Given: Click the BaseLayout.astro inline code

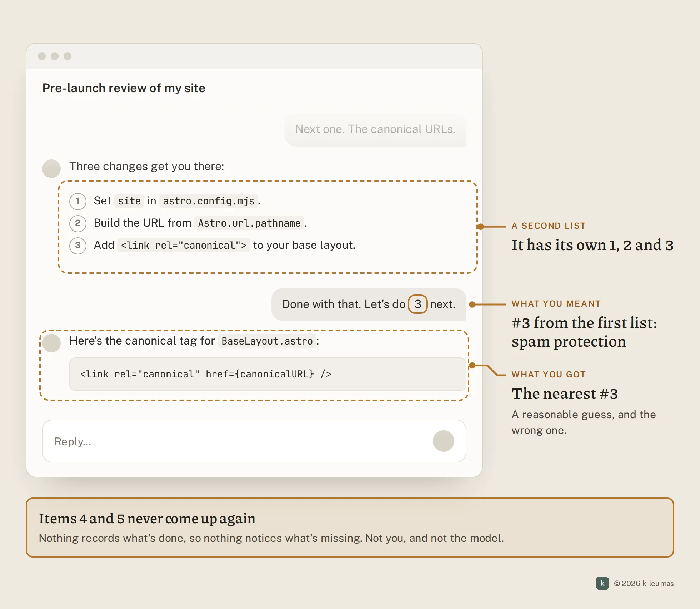Looking at the screenshot, I should (x=267, y=341).
